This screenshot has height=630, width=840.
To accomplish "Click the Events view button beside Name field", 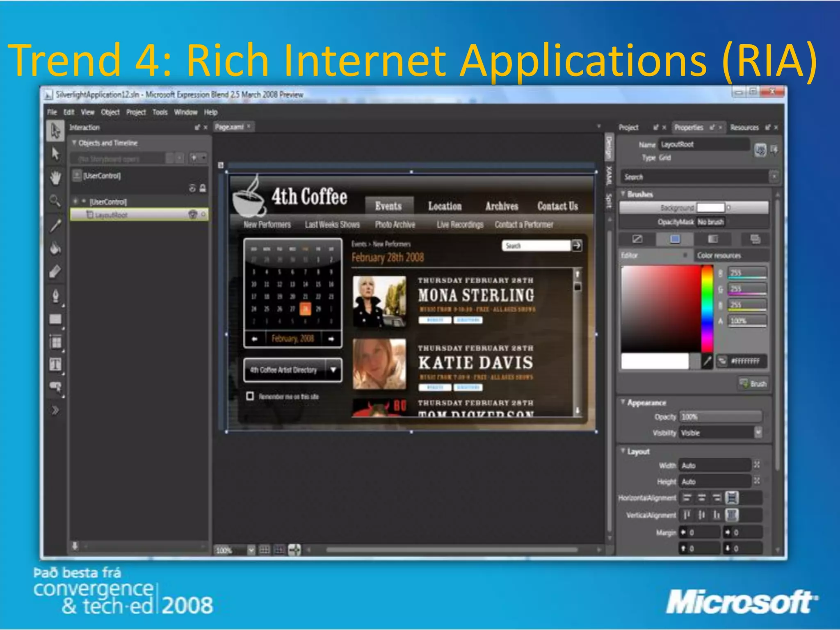I will (774, 150).
